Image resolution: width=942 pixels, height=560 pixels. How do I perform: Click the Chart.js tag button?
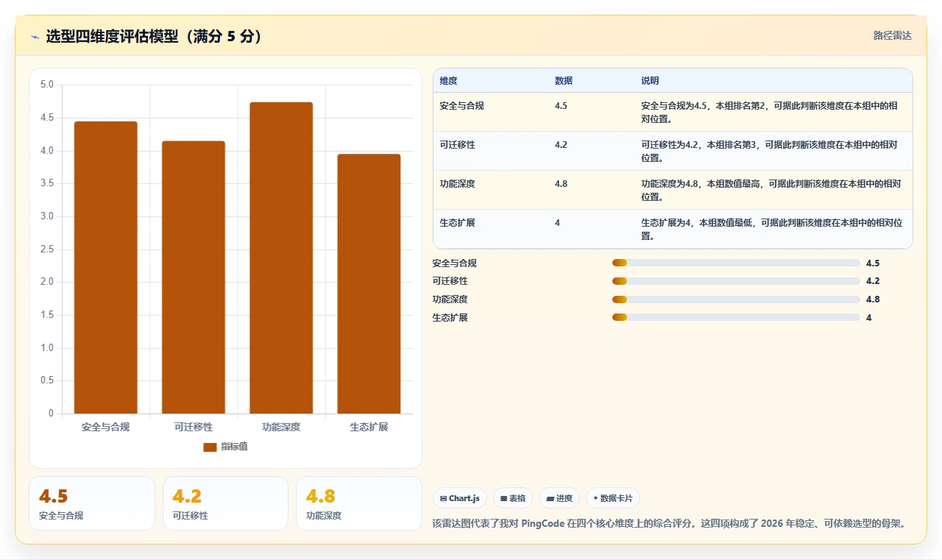pyautogui.click(x=460, y=498)
